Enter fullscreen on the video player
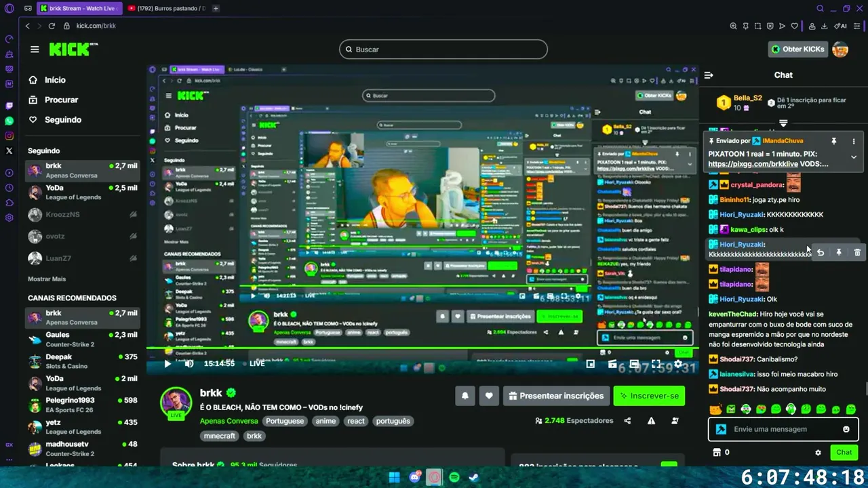Screen dimensions: 868x488 tap(656, 364)
